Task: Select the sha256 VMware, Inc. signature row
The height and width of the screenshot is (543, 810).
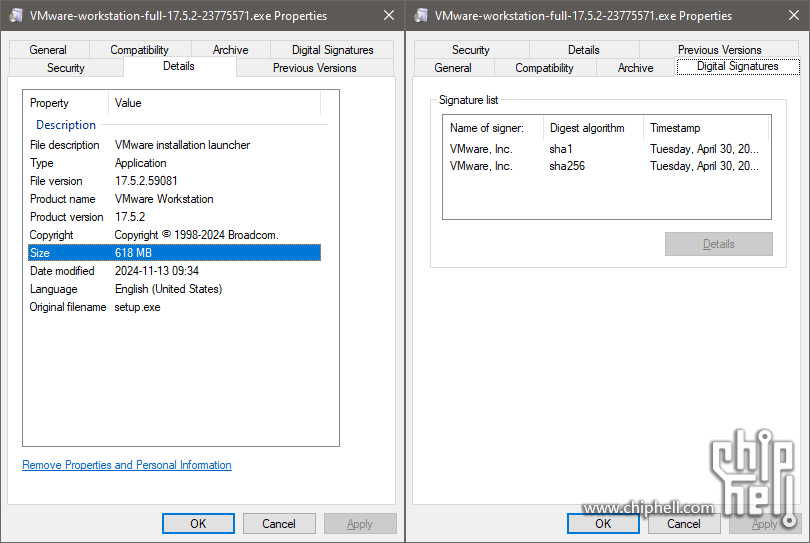Action: click(x=606, y=166)
